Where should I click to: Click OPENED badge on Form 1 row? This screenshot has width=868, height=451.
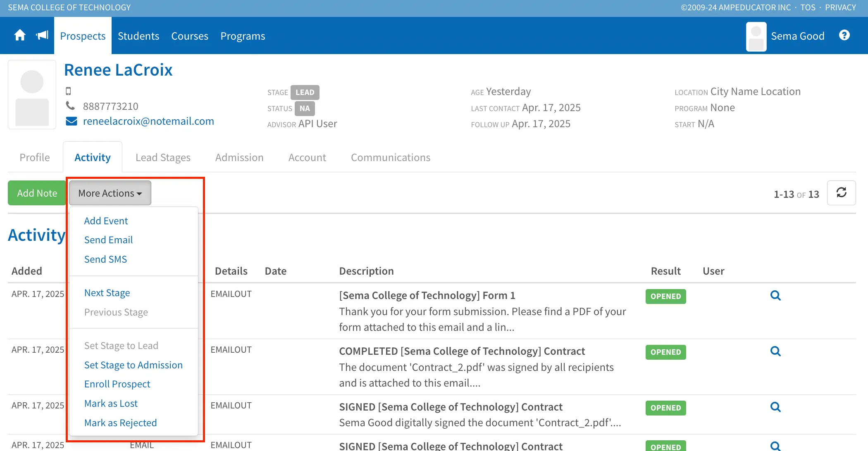point(665,297)
